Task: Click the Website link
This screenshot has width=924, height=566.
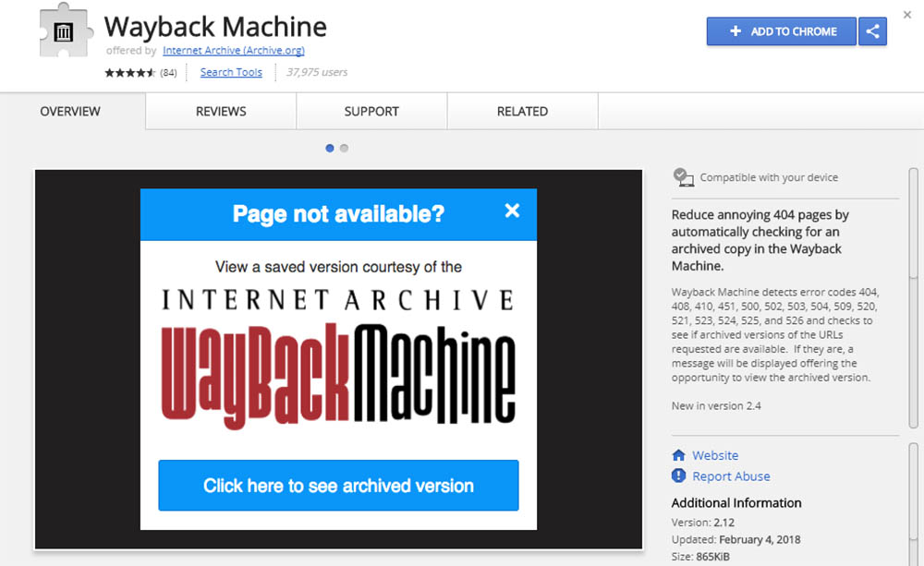Action: pyautogui.click(x=715, y=455)
